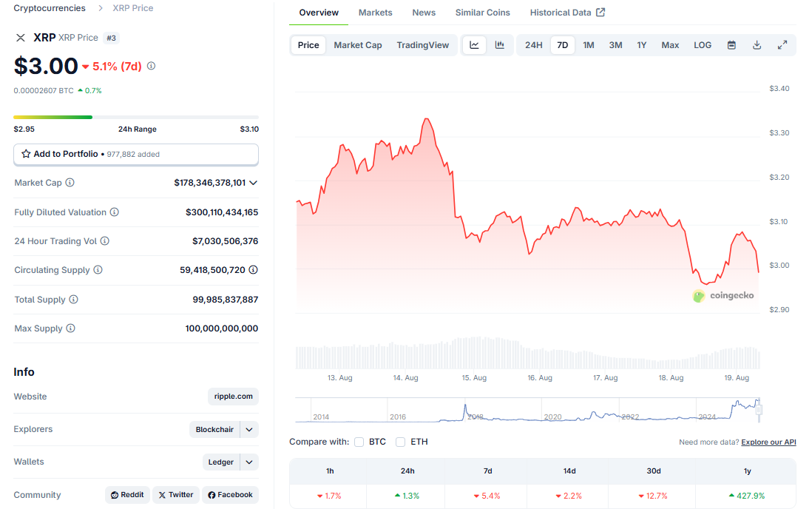This screenshot has height=509, width=812.
Task: Click Add to Portfolio button
Action: click(x=135, y=155)
